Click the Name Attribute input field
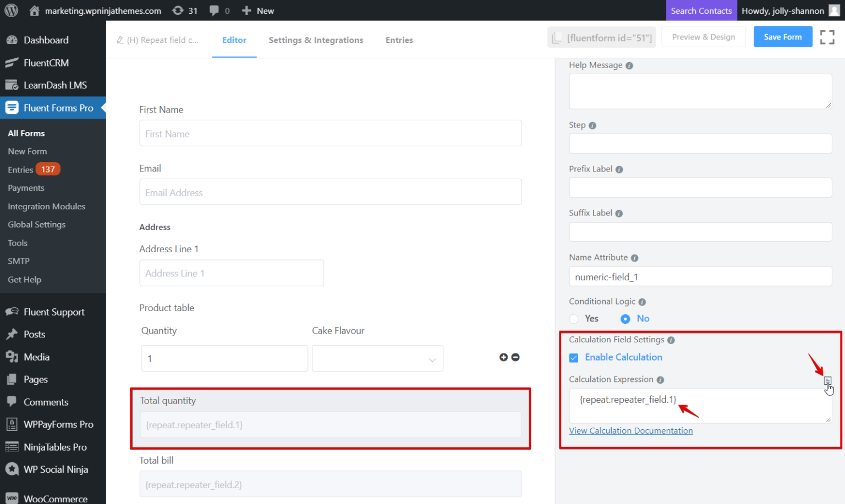This screenshot has width=845, height=504. 700,276
